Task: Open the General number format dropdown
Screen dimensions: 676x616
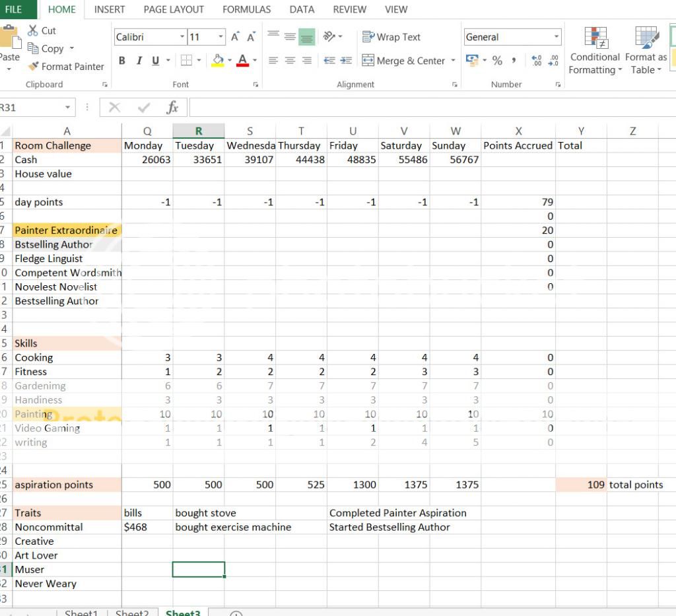Action: [557, 38]
